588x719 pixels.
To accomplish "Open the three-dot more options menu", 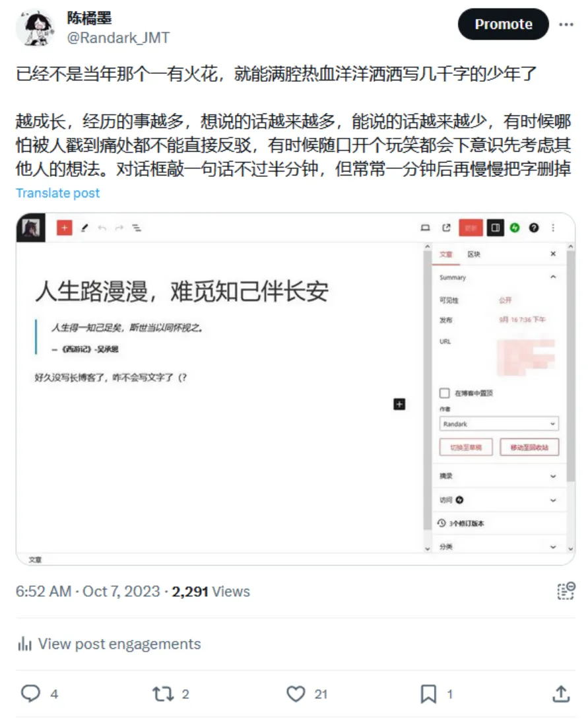I will point(566,24).
